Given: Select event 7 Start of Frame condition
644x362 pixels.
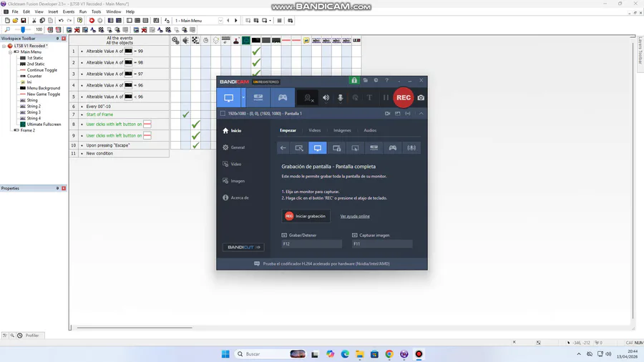Looking at the screenshot, I should point(124,114).
